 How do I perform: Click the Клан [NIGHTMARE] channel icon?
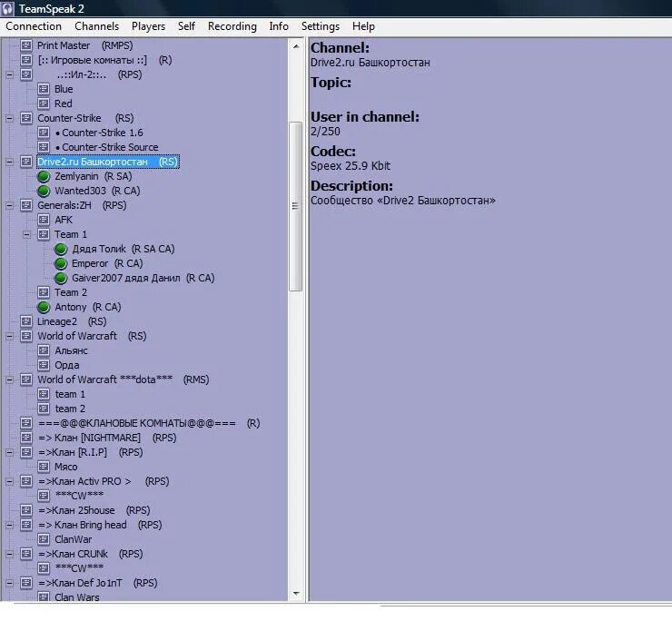(26, 438)
